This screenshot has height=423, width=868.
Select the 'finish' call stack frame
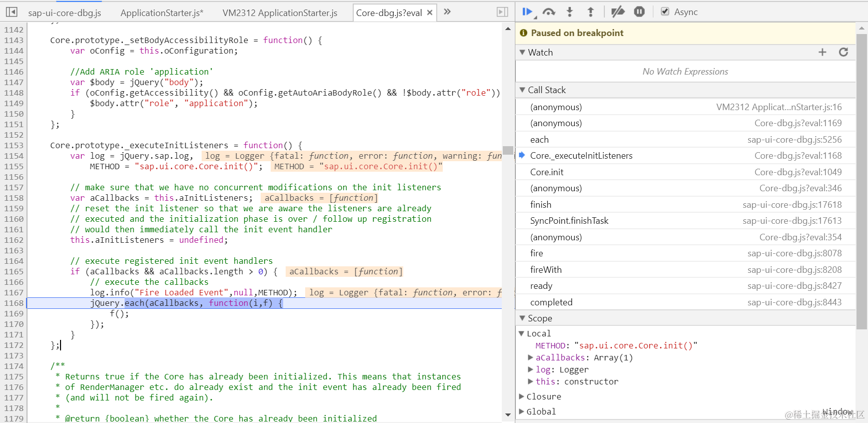(x=685, y=205)
